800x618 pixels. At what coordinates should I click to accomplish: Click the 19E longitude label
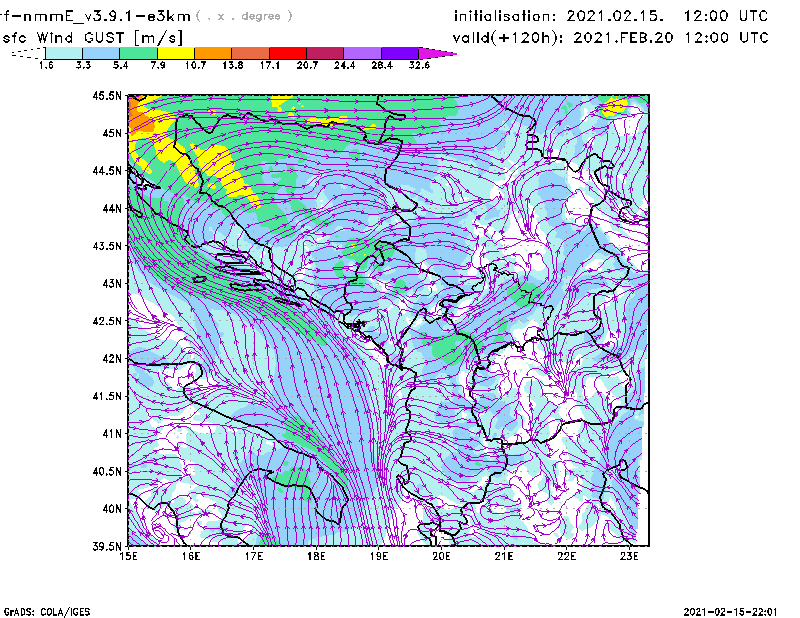[379, 556]
